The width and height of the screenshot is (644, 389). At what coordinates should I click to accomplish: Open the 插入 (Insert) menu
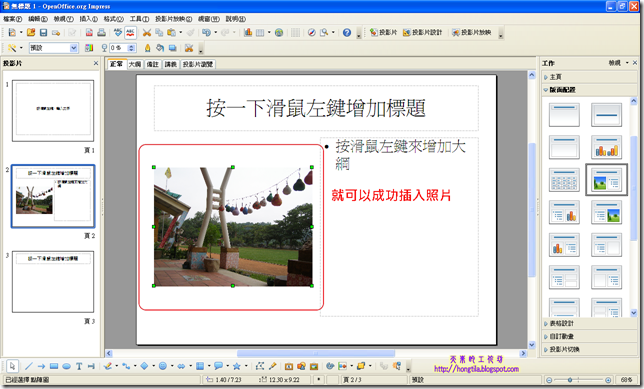tap(88, 19)
